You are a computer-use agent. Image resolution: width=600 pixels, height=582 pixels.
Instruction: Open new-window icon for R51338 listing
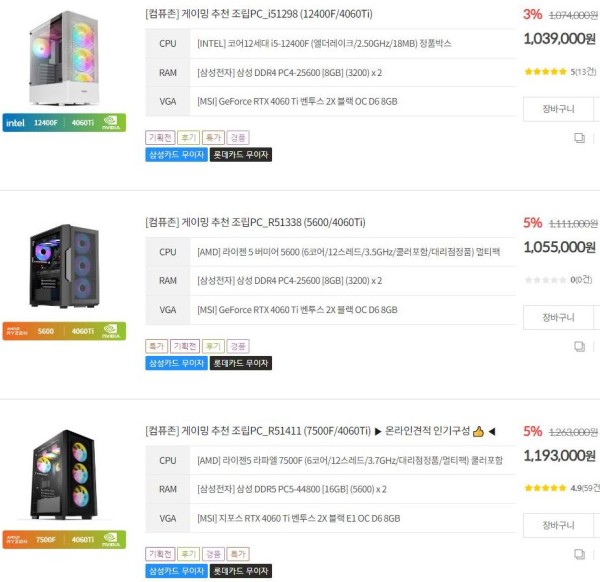point(579,346)
